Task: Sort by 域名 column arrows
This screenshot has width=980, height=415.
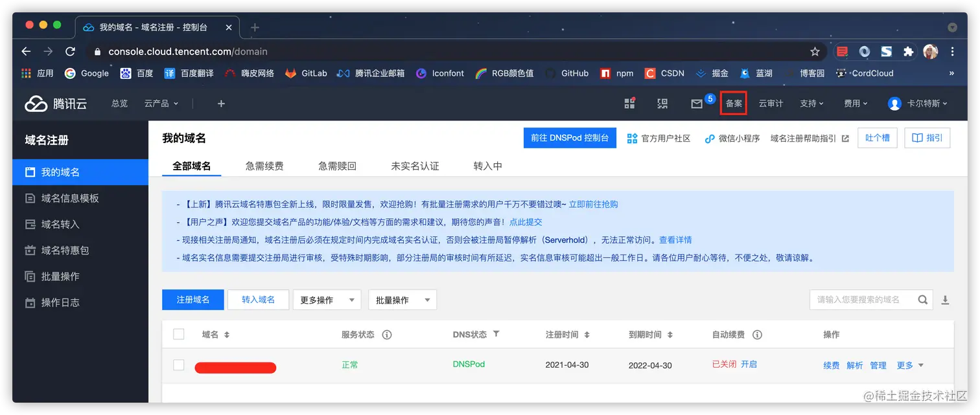Action: tap(227, 335)
